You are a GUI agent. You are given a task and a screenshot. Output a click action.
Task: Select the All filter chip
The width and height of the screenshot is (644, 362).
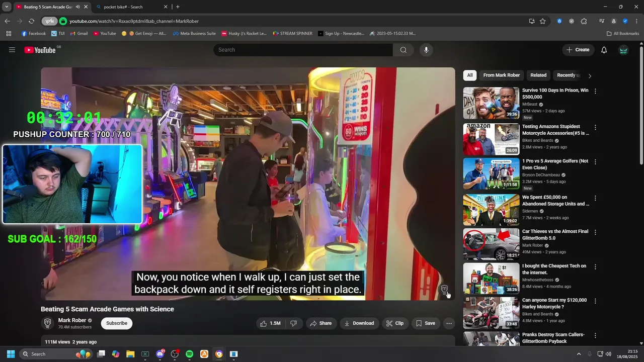pyautogui.click(x=469, y=75)
